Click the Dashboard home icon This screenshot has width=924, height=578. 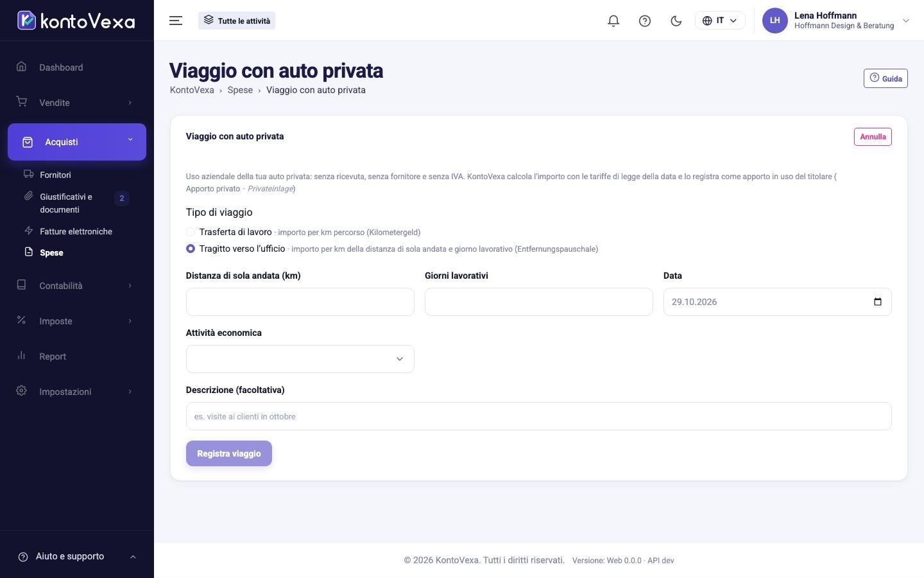pyautogui.click(x=21, y=67)
